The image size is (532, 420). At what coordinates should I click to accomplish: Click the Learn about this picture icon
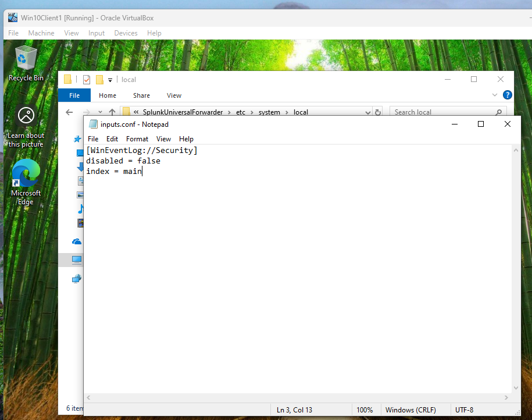pyautogui.click(x=26, y=126)
